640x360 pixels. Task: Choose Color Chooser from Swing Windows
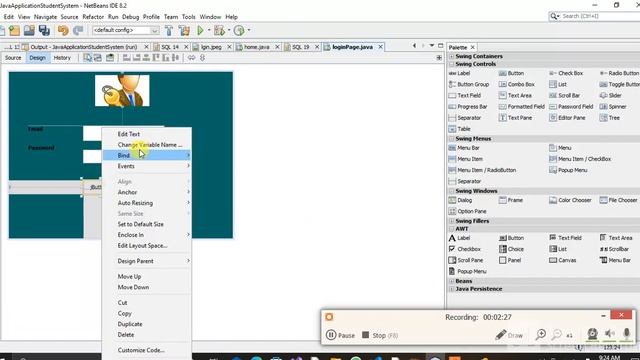point(570,200)
